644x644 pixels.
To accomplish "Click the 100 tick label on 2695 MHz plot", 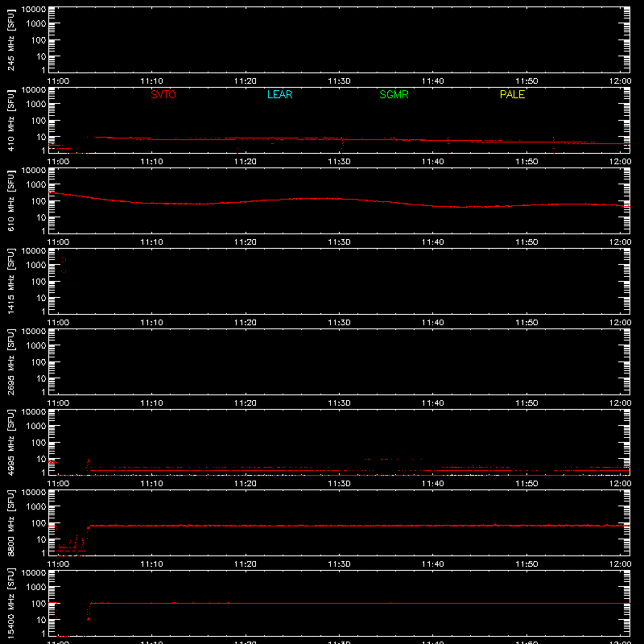I will coord(39,362).
